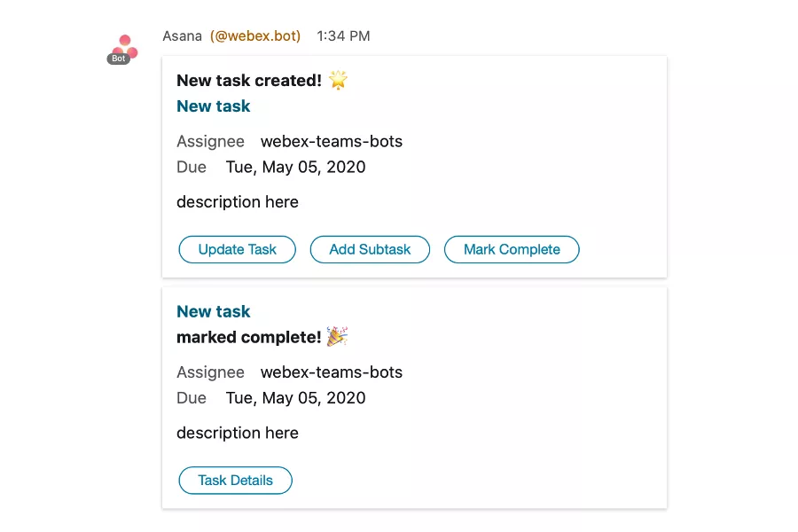This screenshot has width=798, height=532.
Task: Click the due date in the completed card
Action: pyautogui.click(x=295, y=398)
